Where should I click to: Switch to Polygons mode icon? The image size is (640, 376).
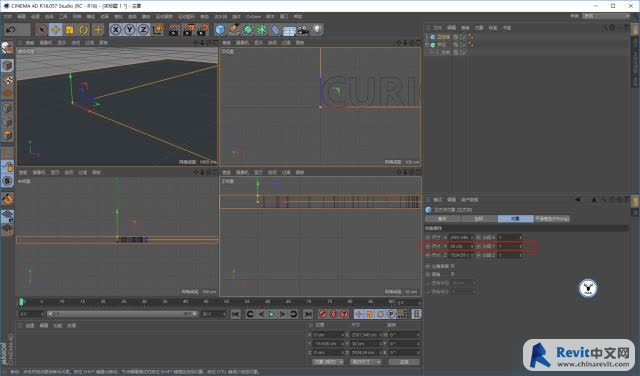click(x=7, y=135)
